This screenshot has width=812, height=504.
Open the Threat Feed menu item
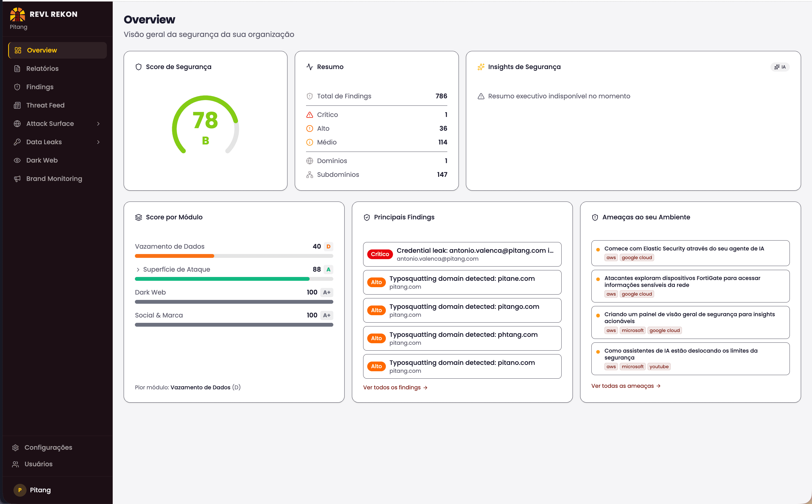point(45,105)
